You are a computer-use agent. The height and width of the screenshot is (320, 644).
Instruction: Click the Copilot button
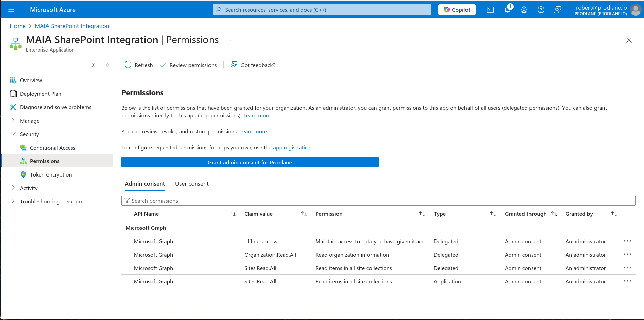click(x=457, y=10)
